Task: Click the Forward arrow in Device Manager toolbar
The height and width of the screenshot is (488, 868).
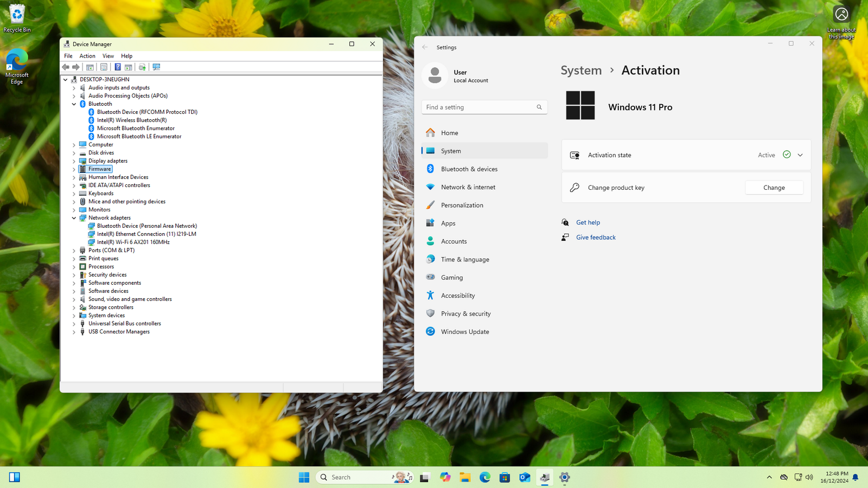Action: pos(76,67)
